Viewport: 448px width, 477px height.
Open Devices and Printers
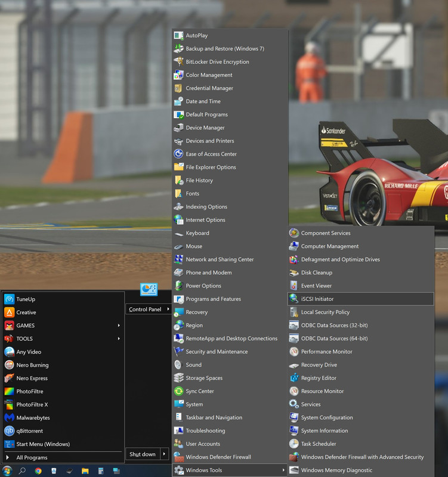click(230, 141)
